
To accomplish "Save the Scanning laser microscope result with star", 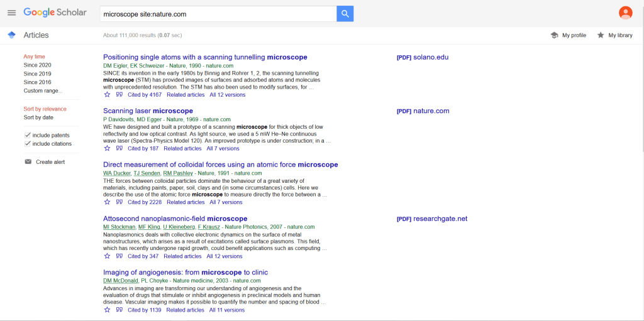I will coord(107,149).
